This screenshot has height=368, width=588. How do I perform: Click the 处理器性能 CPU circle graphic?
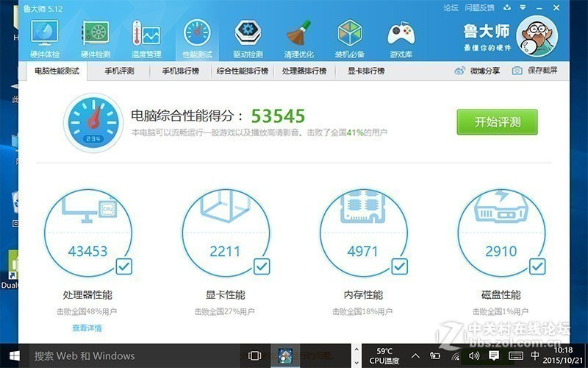pyautogui.click(x=88, y=233)
